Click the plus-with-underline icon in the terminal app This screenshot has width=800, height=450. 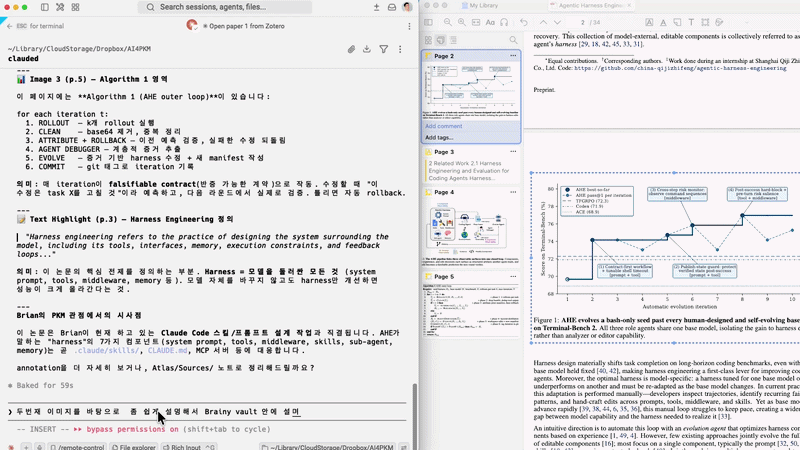[377, 7]
